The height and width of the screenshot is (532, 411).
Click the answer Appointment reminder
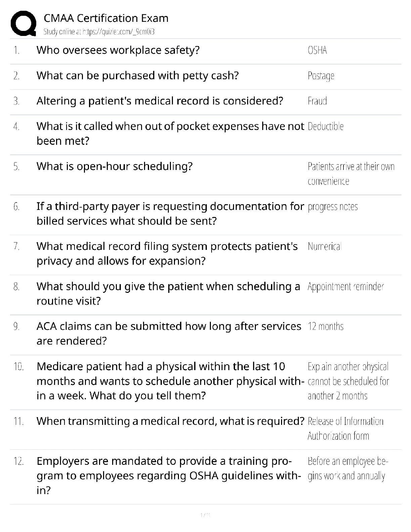tap(346, 286)
